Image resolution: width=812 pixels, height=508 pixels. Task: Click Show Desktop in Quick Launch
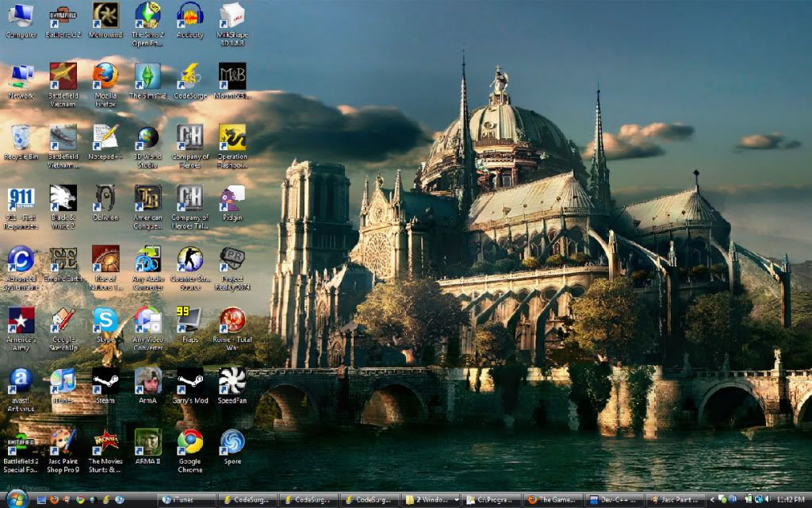pos(41,500)
